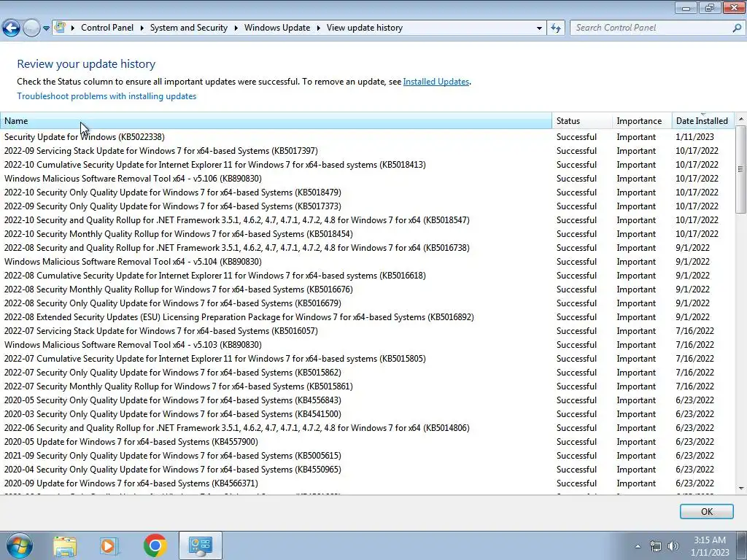Click the Back navigation arrow button
Image resolution: width=747 pixels, height=560 pixels.
[x=12, y=28]
